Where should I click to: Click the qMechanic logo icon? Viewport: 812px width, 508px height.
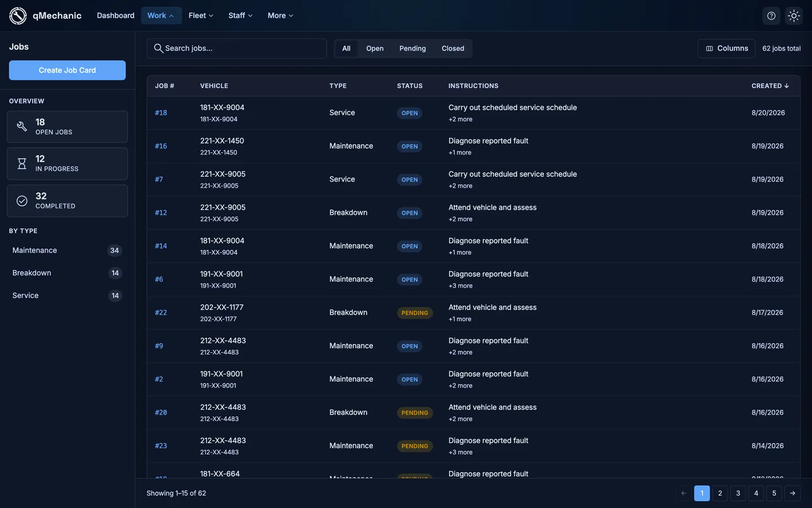18,16
